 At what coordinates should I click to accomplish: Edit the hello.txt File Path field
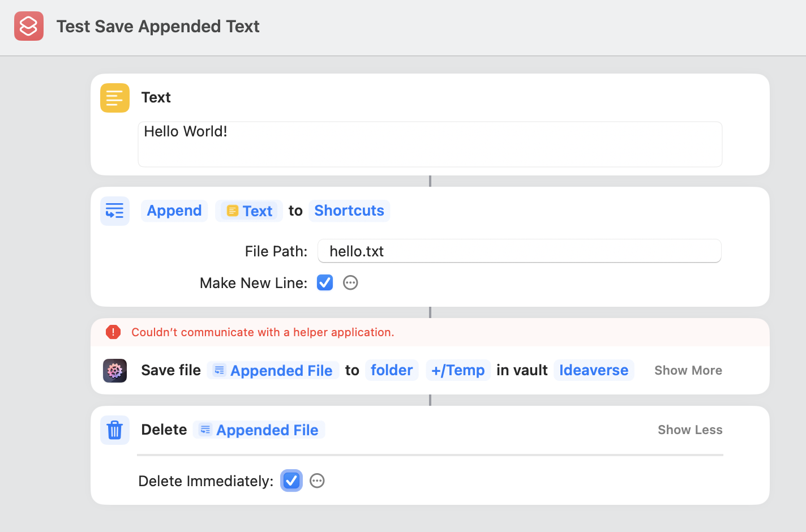(x=519, y=251)
